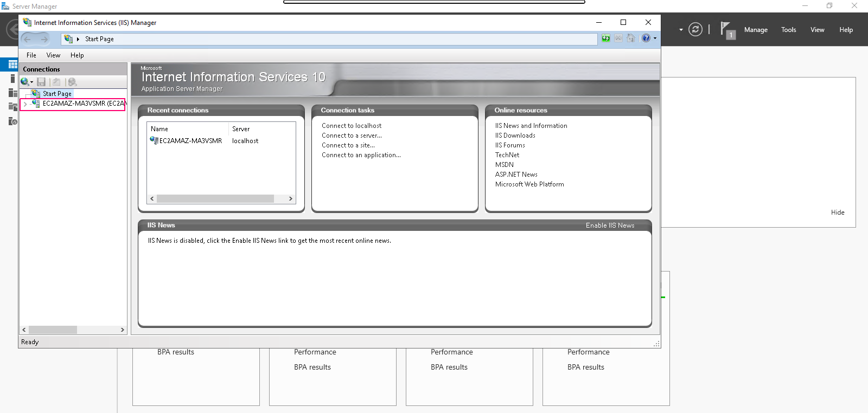This screenshot has width=868, height=413.
Task: Click the IIS Manager title bar icon
Action: click(27, 22)
